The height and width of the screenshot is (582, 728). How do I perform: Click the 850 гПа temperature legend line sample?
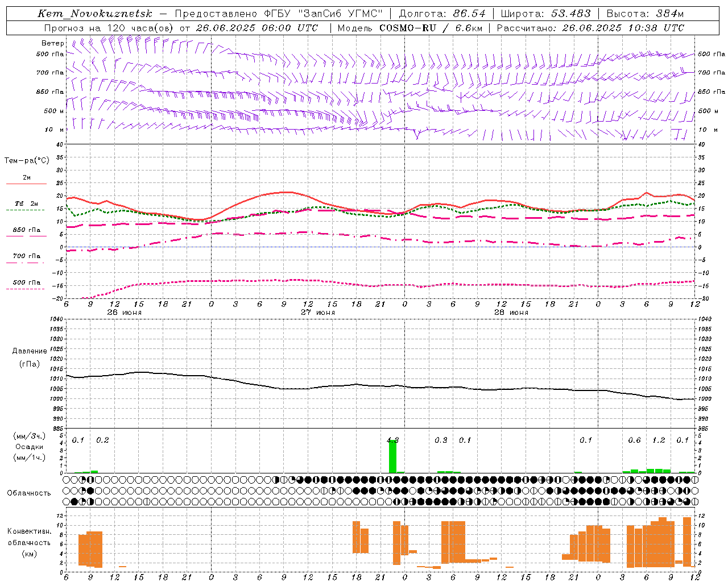(x=26, y=236)
